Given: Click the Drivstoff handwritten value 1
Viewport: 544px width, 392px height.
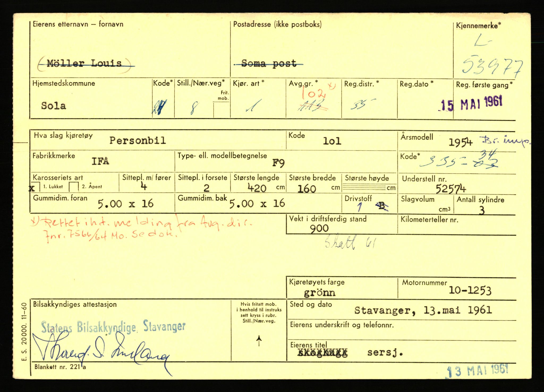Looking at the screenshot, I should click(x=360, y=207).
